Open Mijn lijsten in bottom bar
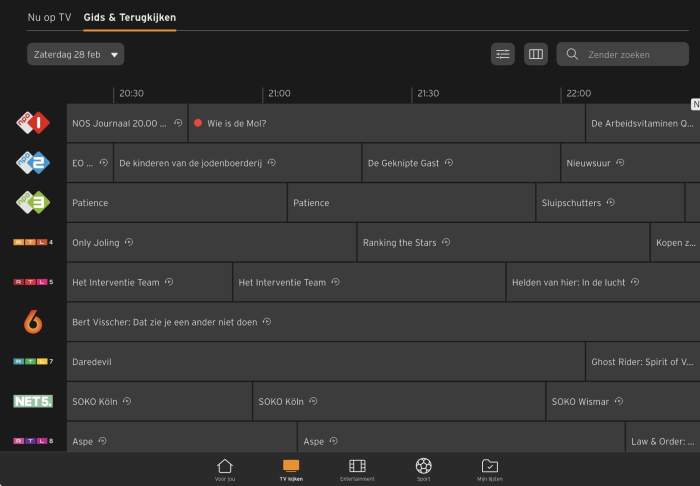This screenshot has width=700, height=486. coord(490,468)
